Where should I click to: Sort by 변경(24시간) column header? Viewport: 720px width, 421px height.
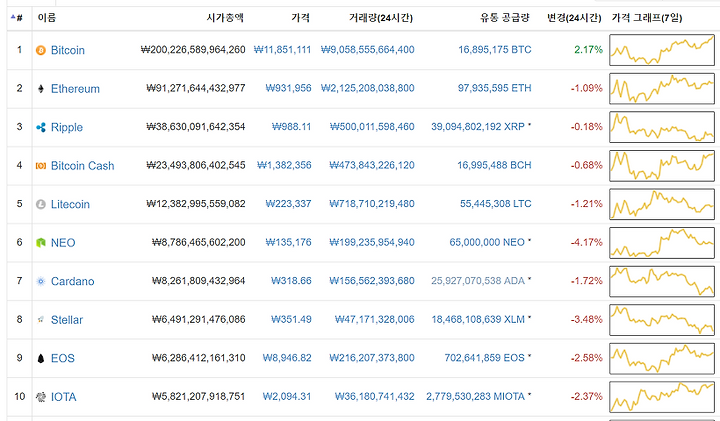[574, 18]
